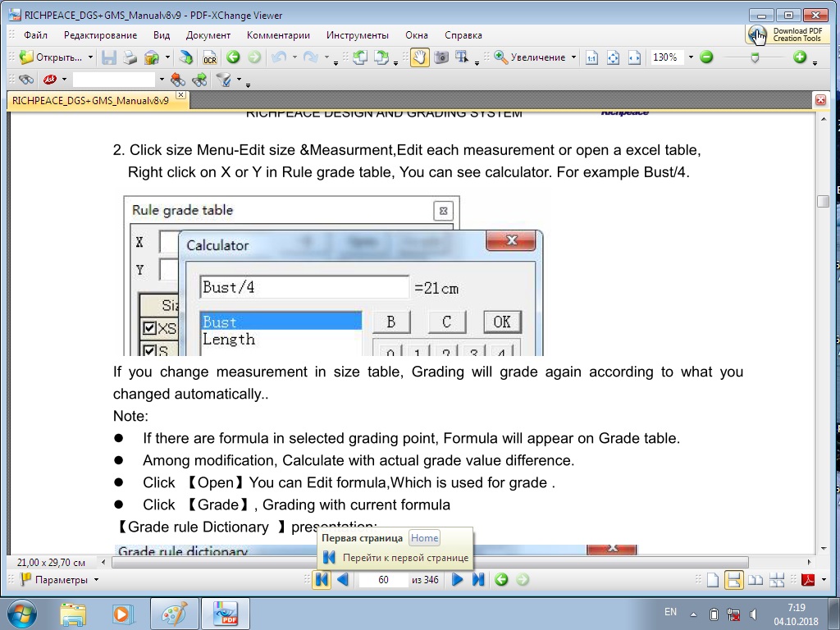Image resolution: width=840 pixels, height=630 pixels.
Task: Click the Fit Page icon
Action: (x=613, y=57)
